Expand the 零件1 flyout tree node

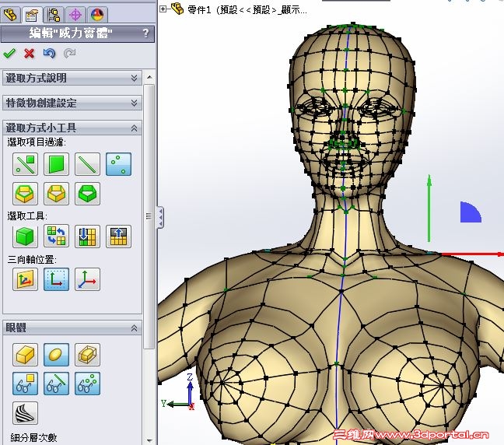163,9
